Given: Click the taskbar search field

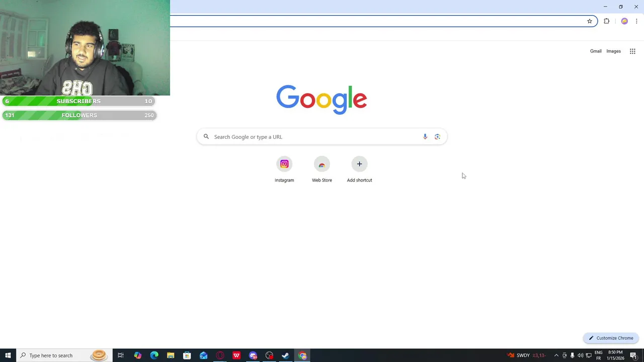Looking at the screenshot, I should (64, 355).
